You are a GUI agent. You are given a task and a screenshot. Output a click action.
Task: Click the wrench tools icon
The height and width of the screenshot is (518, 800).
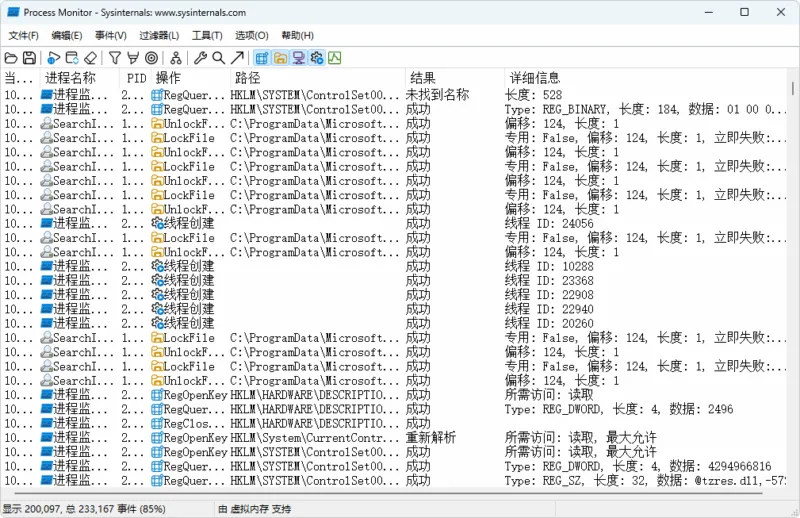(x=200, y=58)
